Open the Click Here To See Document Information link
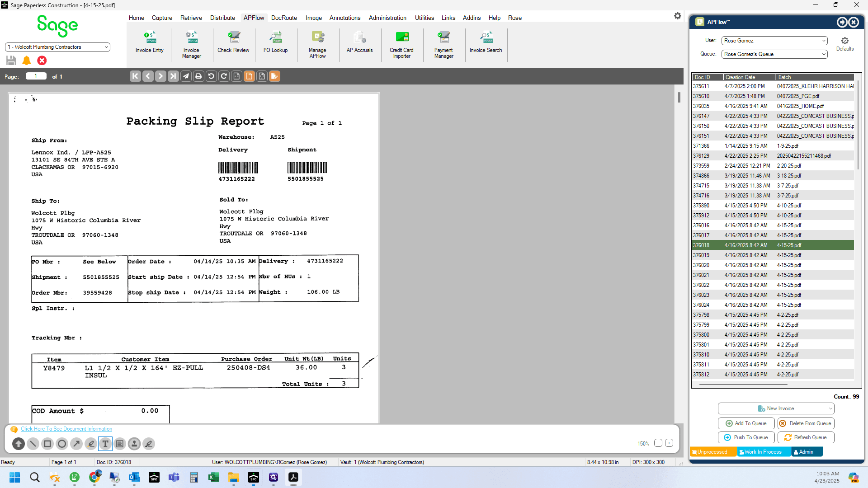The height and width of the screenshot is (488, 868). 66,429
